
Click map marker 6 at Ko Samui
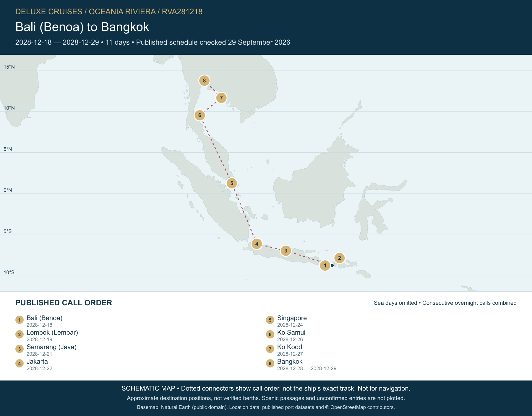(200, 115)
